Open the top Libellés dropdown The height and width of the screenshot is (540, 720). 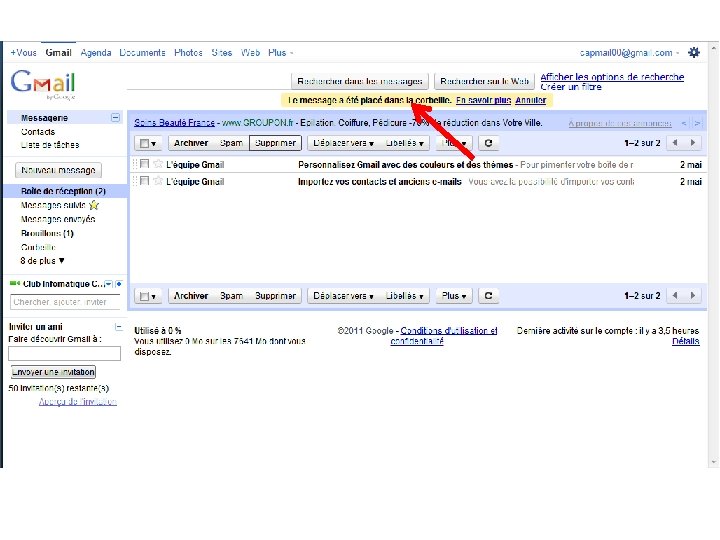(x=405, y=143)
